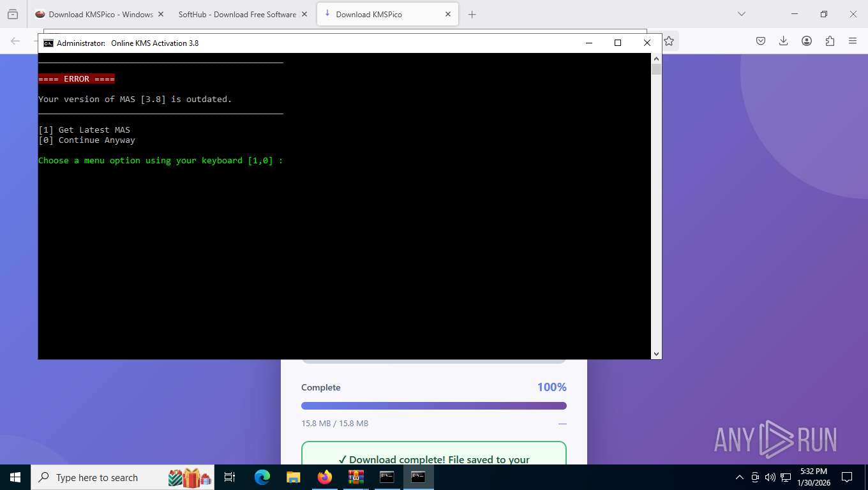Open the notification center icon
Screen dimensions: 868x490
point(847,477)
